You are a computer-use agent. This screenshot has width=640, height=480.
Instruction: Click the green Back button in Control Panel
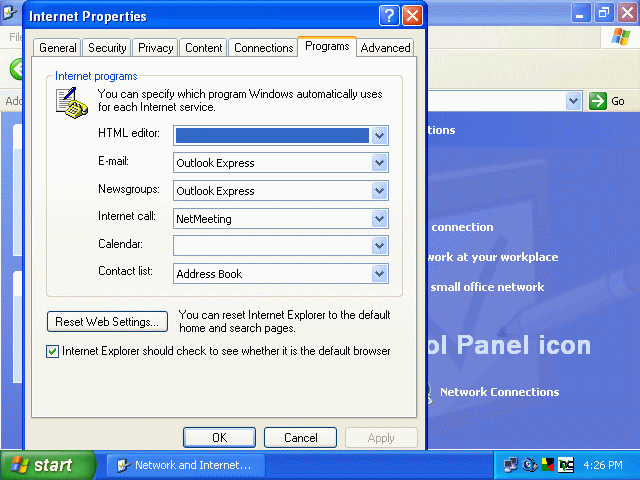[17, 69]
